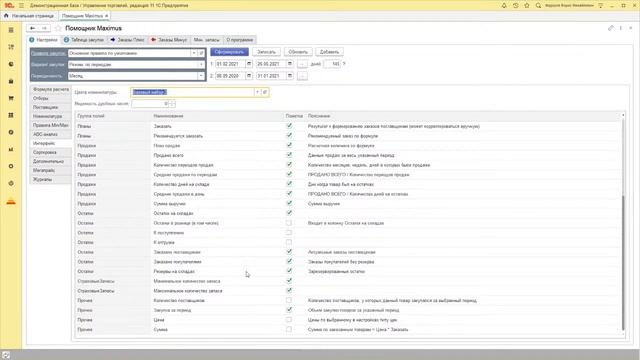Enable checkbox for the Сумма row
This screenshot has width=640, height=360.
click(289, 329)
